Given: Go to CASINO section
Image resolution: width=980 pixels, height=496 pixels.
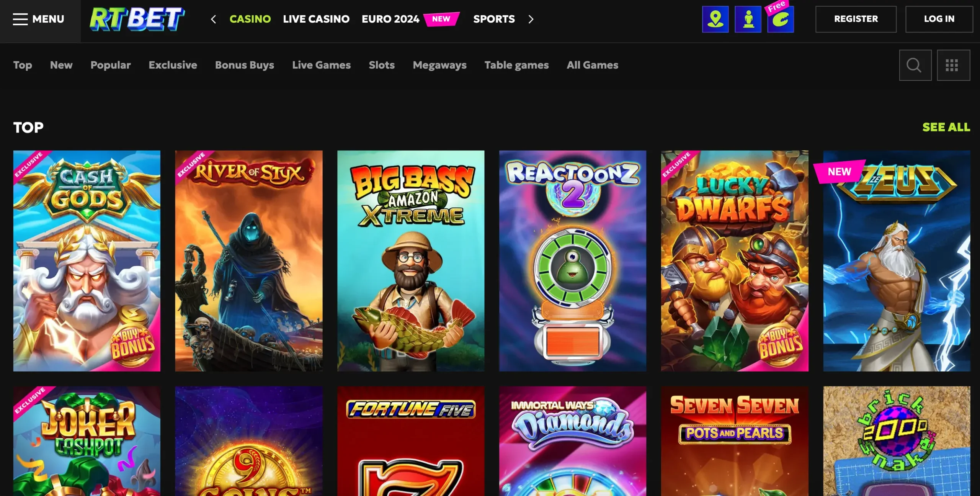Looking at the screenshot, I should click(250, 19).
